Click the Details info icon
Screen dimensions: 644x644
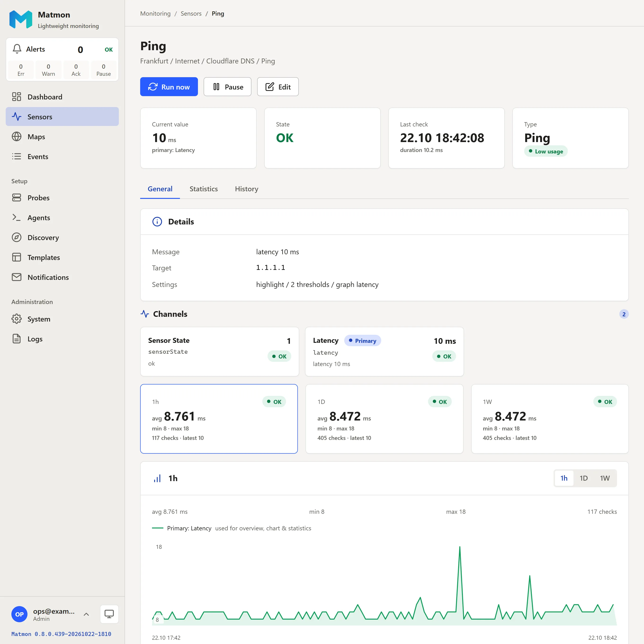click(x=157, y=222)
